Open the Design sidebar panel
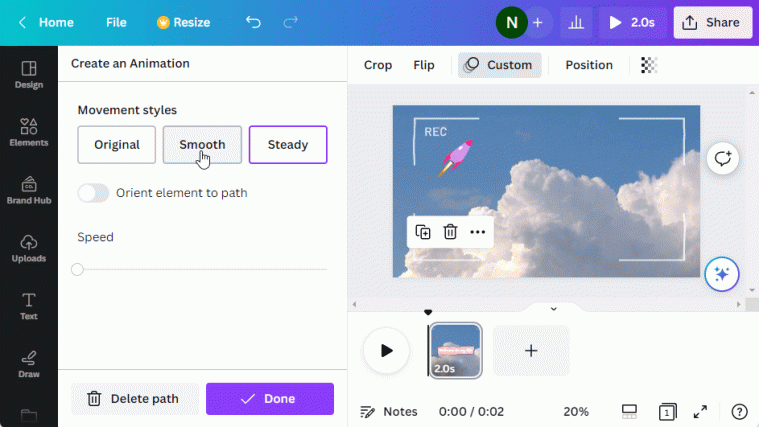This screenshot has width=759, height=427. (29, 75)
